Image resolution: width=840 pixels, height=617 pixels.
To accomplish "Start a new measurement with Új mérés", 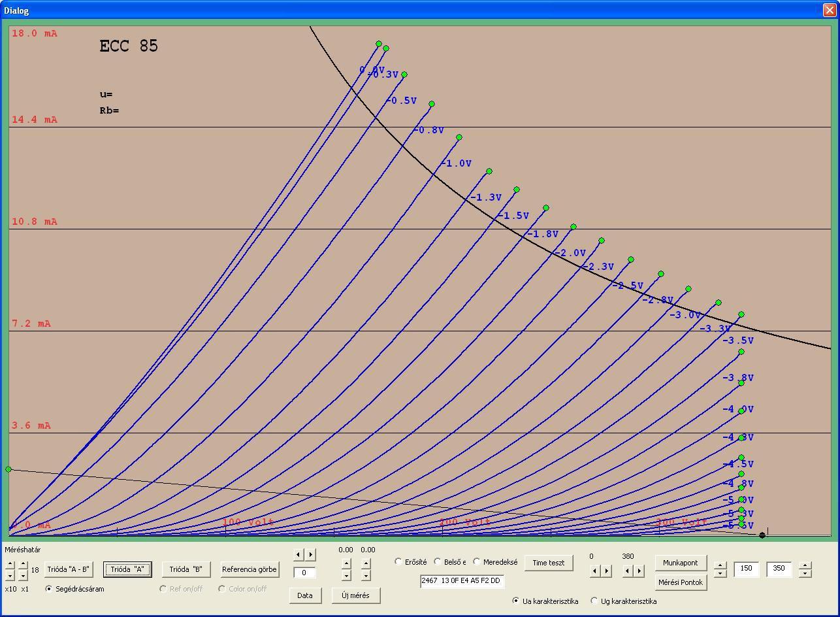I will coord(355,595).
